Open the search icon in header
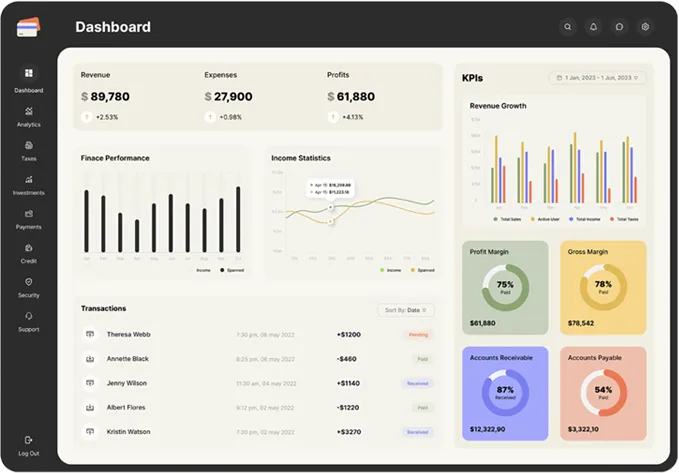Screen dimensions: 679x473 pos(568,27)
